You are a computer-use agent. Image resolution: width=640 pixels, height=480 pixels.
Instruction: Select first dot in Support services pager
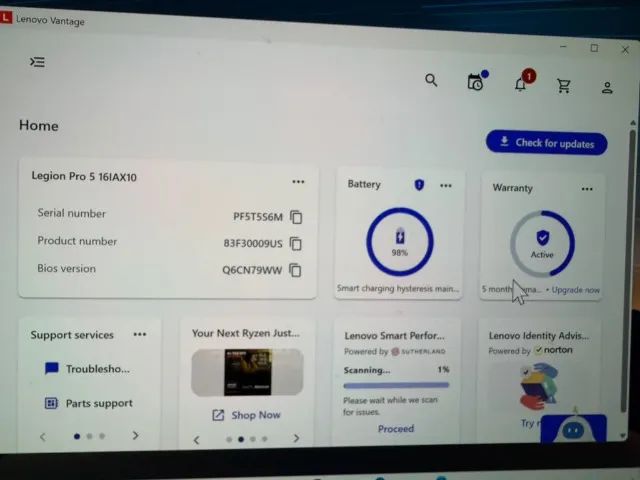[x=77, y=436]
